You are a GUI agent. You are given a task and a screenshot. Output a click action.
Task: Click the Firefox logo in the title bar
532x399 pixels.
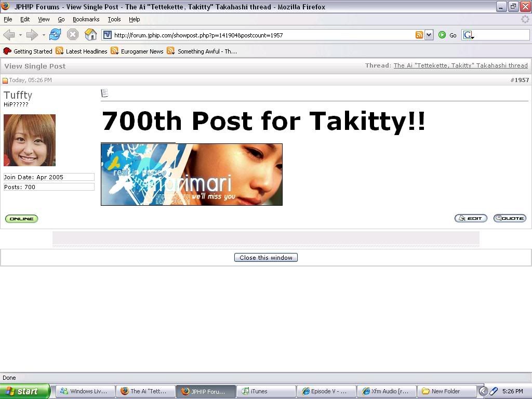5,6
